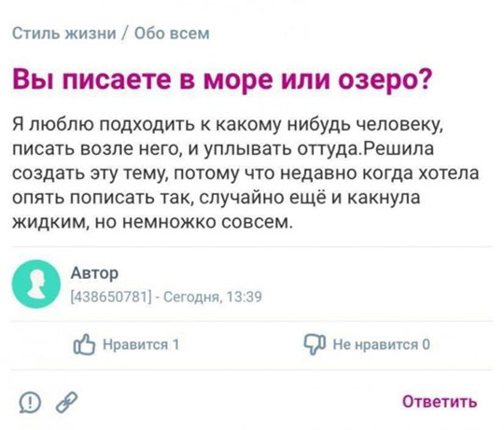Click the thumbs-up like icon
This screenshot has width=504, height=430.
84,344
